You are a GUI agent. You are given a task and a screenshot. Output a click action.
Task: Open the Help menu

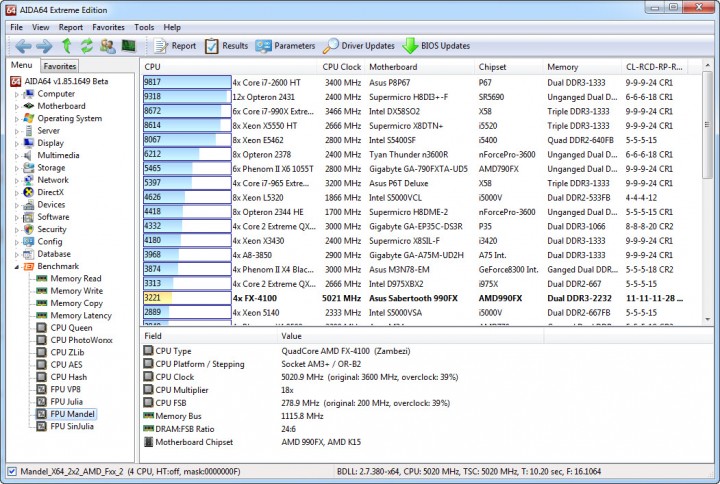click(172, 27)
